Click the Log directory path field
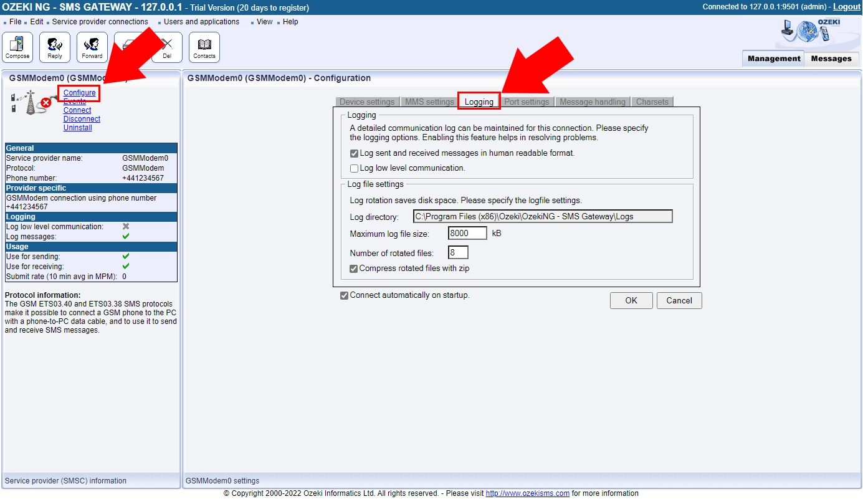863x504 pixels. tap(543, 216)
